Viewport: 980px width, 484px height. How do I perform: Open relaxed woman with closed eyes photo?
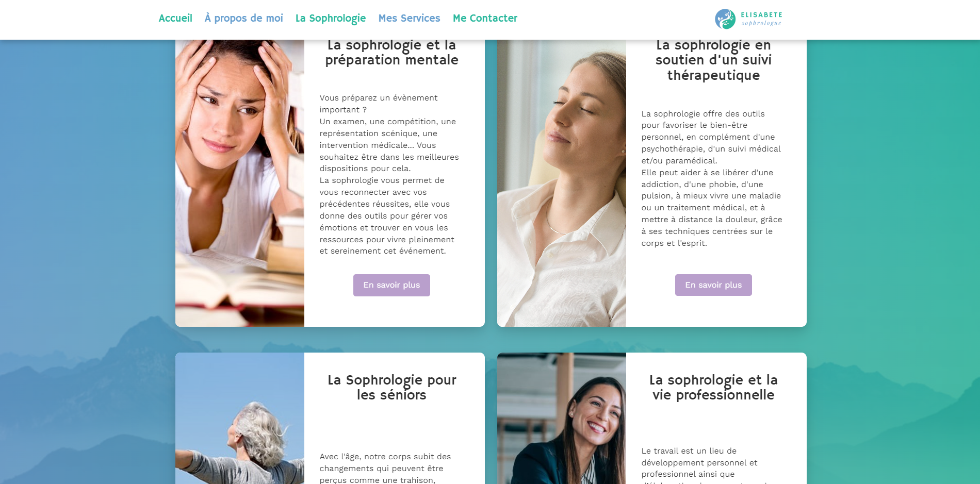pyautogui.click(x=562, y=183)
